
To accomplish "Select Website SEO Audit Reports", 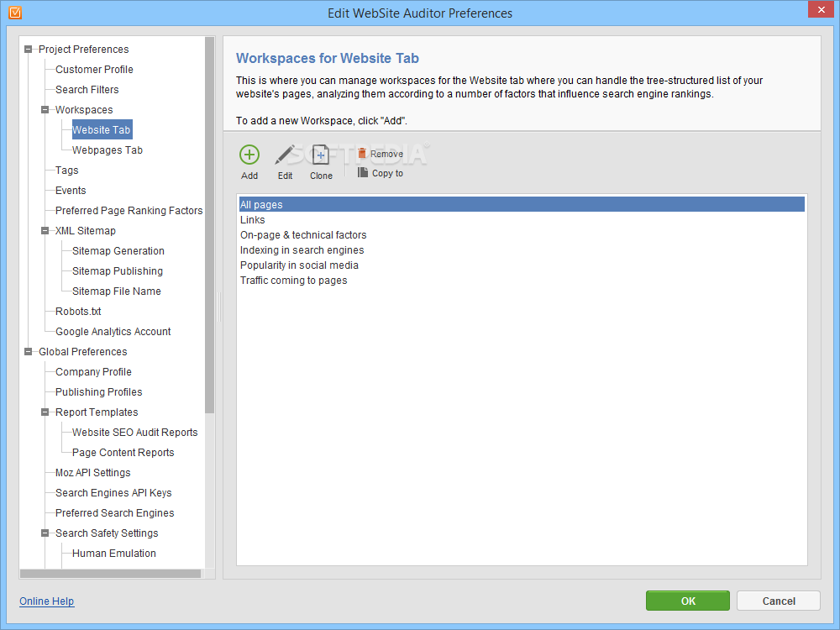I will pos(135,433).
